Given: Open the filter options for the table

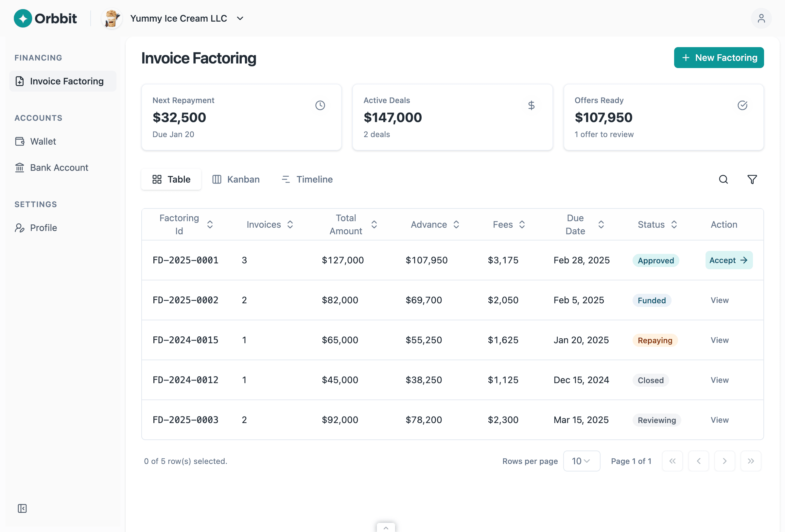Looking at the screenshot, I should tap(752, 179).
